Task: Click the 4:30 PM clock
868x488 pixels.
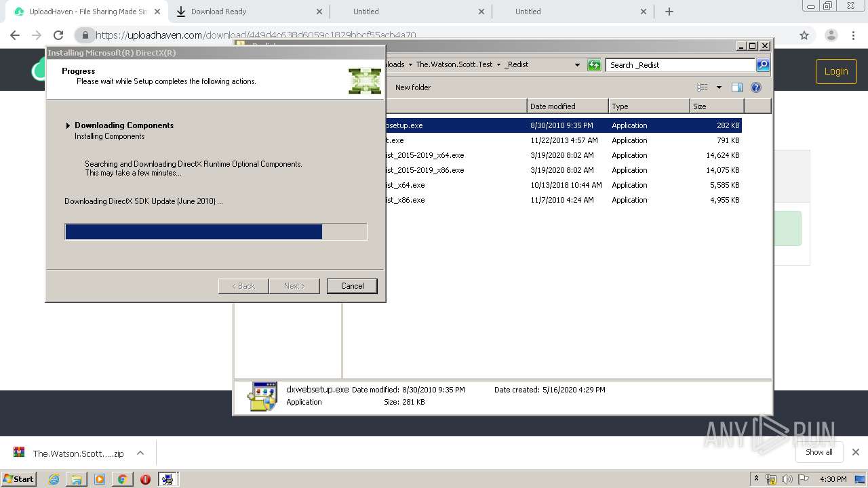Action: pyautogui.click(x=833, y=479)
